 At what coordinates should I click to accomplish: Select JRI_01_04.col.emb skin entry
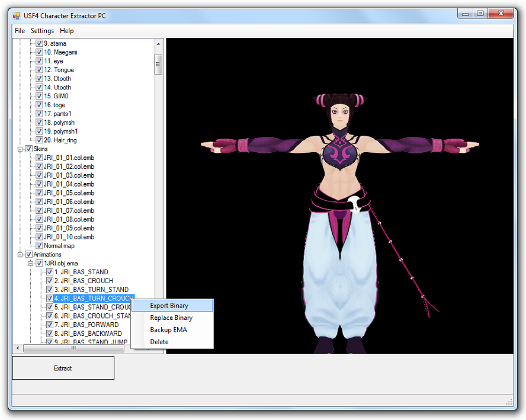(69, 184)
